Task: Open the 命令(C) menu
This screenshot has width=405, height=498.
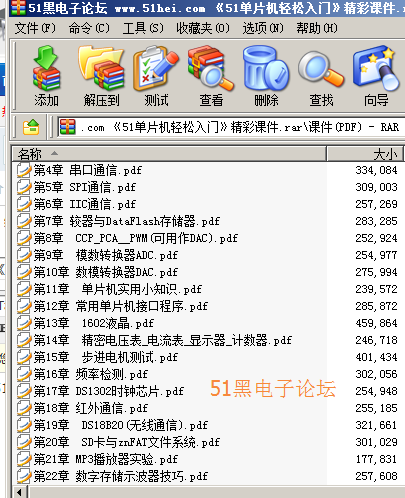Action: pyautogui.click(x=89, y=28)
